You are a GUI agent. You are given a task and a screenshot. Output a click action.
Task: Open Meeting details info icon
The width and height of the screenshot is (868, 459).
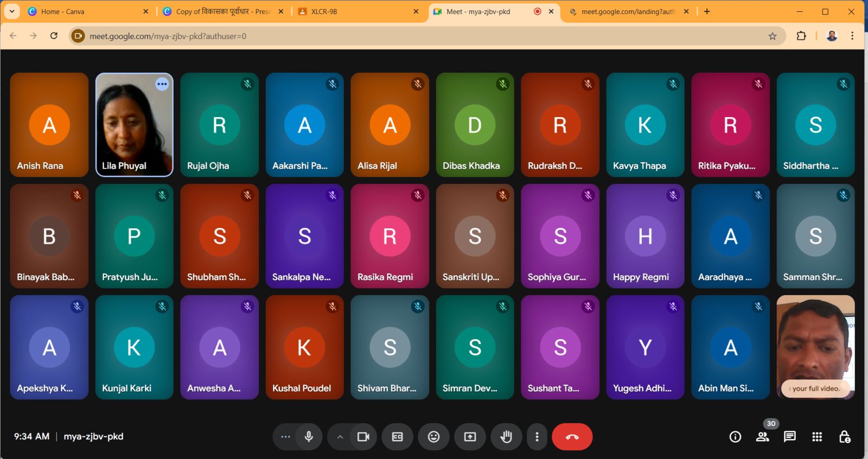pyautogui.click(x=735, y=437)
